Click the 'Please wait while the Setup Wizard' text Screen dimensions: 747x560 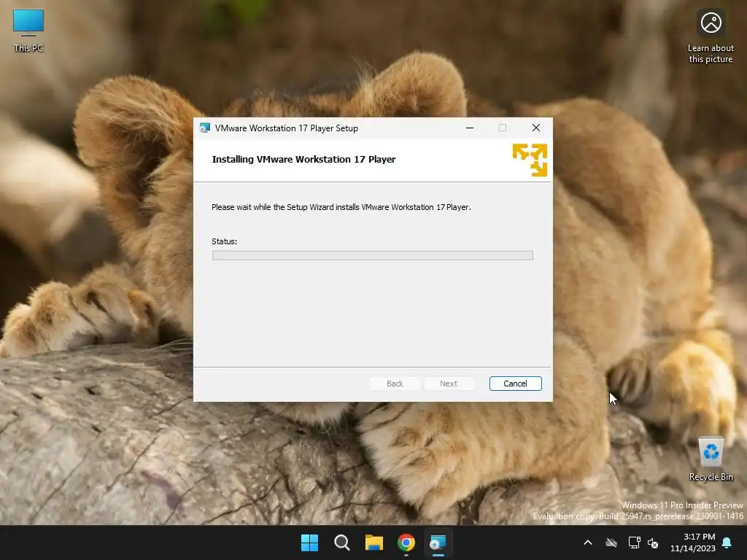coord(341,207)
